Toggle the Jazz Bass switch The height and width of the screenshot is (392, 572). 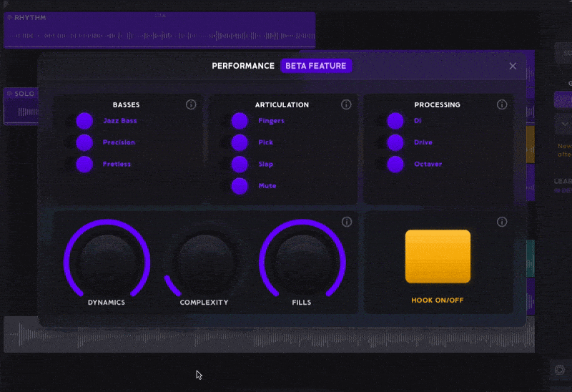[x=84, y=121]
